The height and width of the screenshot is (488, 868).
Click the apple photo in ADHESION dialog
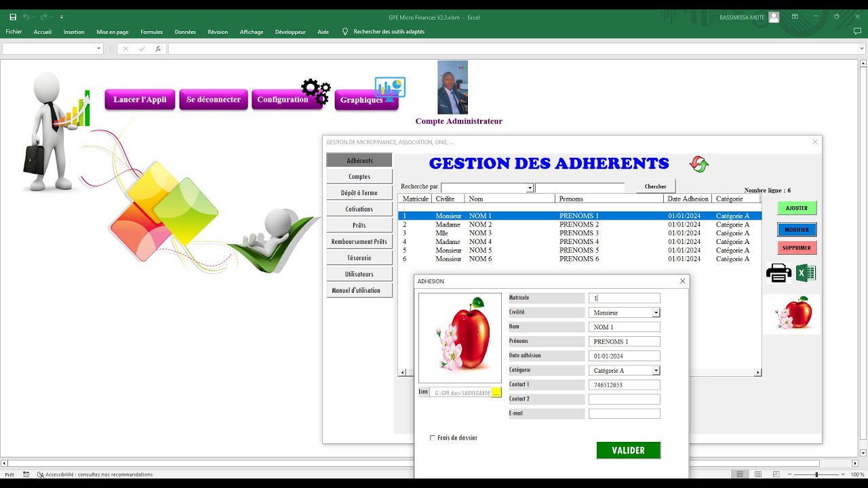(460, 338)
